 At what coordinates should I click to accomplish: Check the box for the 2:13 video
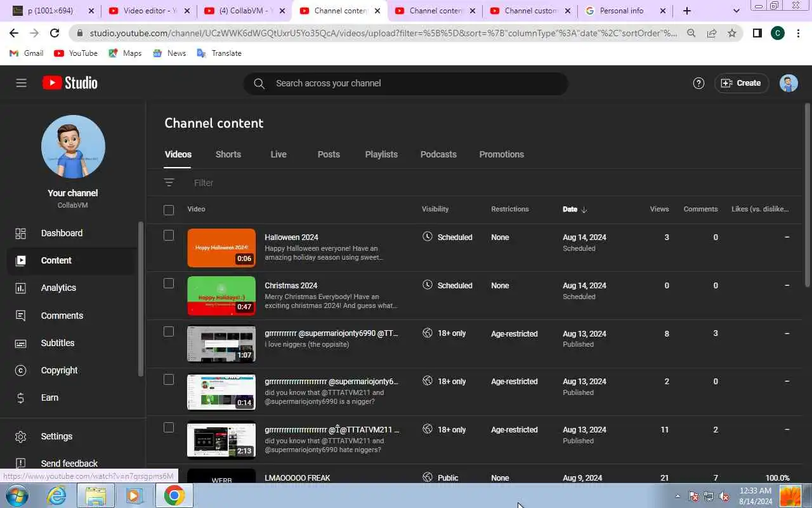(169, 428)
